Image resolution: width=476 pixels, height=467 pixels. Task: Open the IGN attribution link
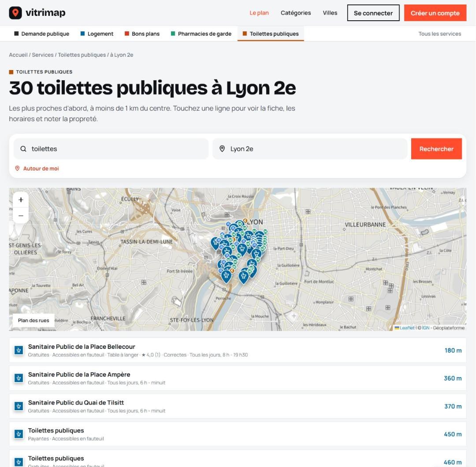coord(426,328)
